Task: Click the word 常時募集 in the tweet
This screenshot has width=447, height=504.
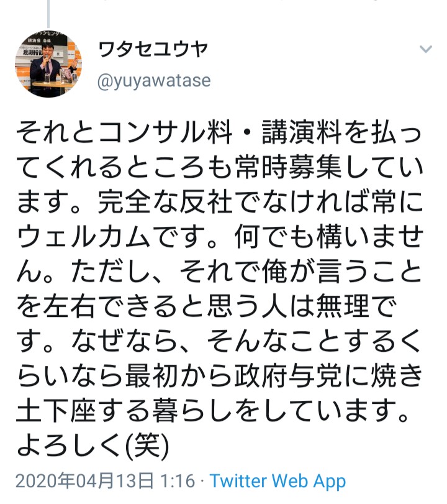Action: tap(288, 167)
